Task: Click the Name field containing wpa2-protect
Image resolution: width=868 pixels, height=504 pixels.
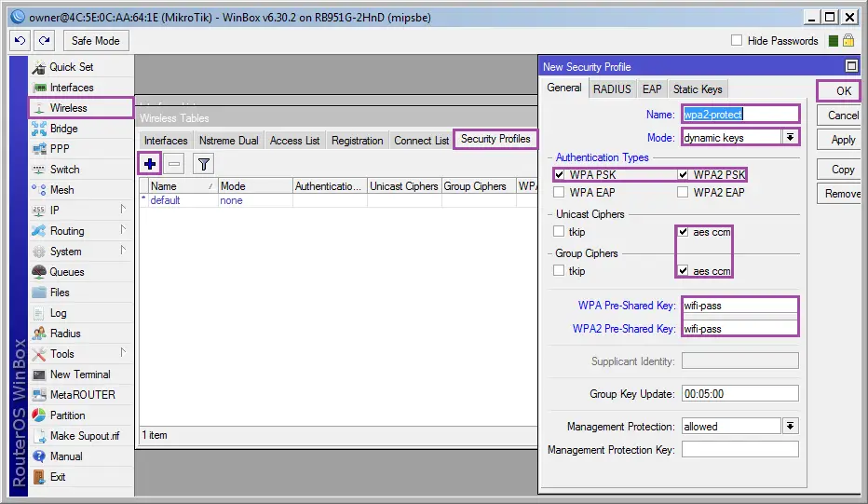Action: (740, 114)
